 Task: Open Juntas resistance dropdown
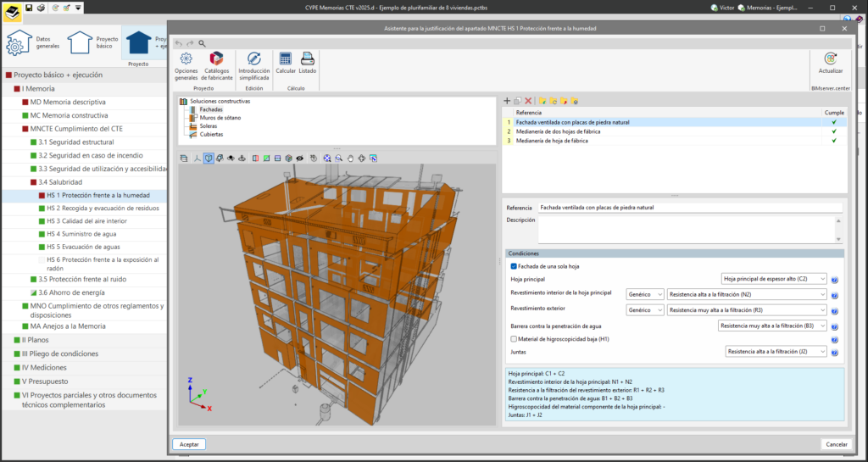pyautogui.click(x=775, y=350)
